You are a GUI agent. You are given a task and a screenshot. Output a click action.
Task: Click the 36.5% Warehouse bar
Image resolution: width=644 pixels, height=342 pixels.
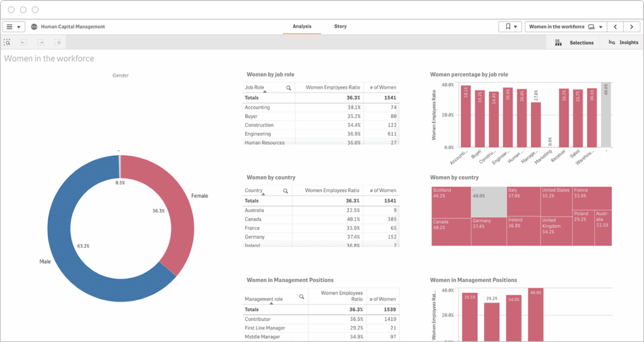click(592, 118)
